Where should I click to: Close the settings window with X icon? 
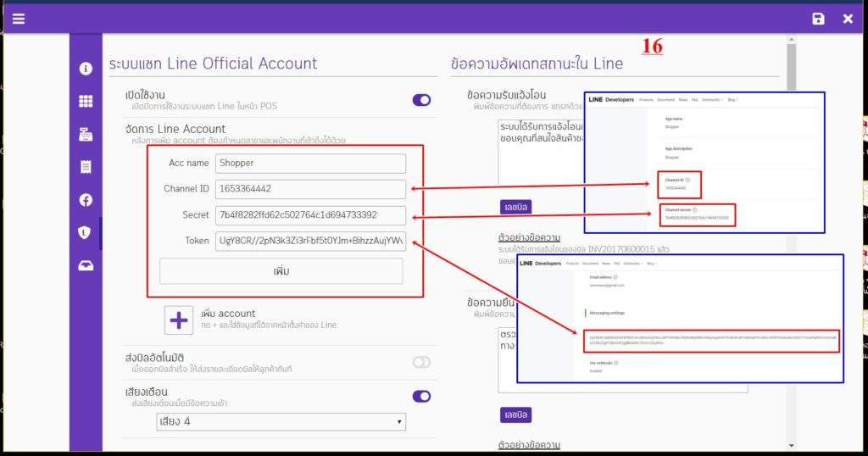coord(848,19)
